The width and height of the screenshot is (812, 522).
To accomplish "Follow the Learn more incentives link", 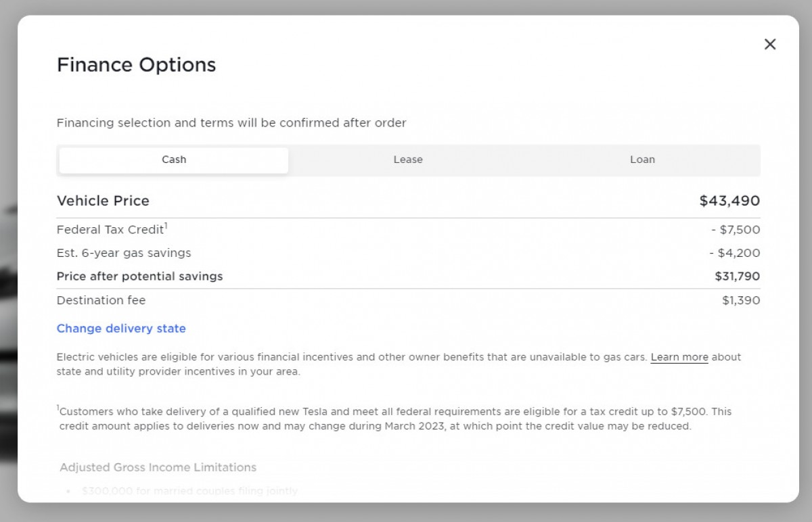I will tap(679, 357).
